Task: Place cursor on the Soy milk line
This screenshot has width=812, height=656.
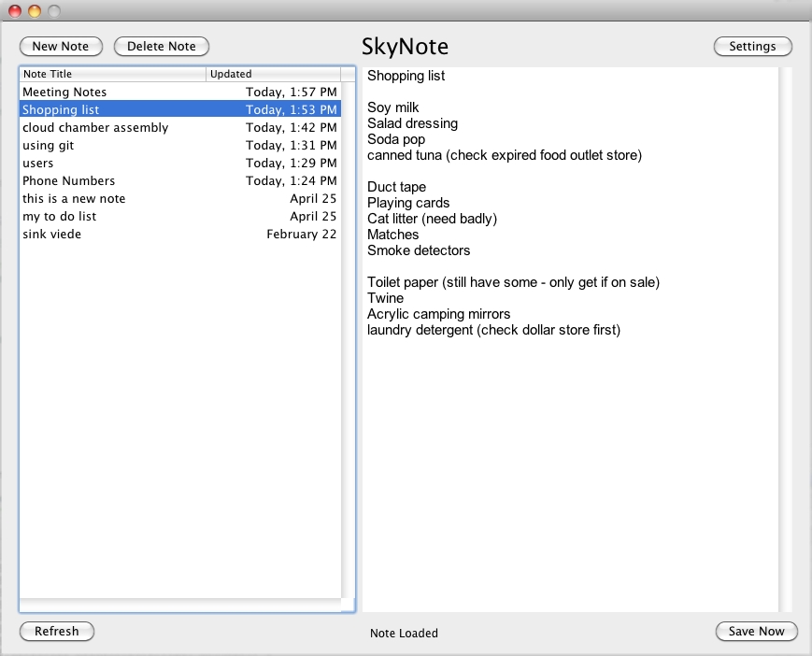Action: [x=393, y=107]
